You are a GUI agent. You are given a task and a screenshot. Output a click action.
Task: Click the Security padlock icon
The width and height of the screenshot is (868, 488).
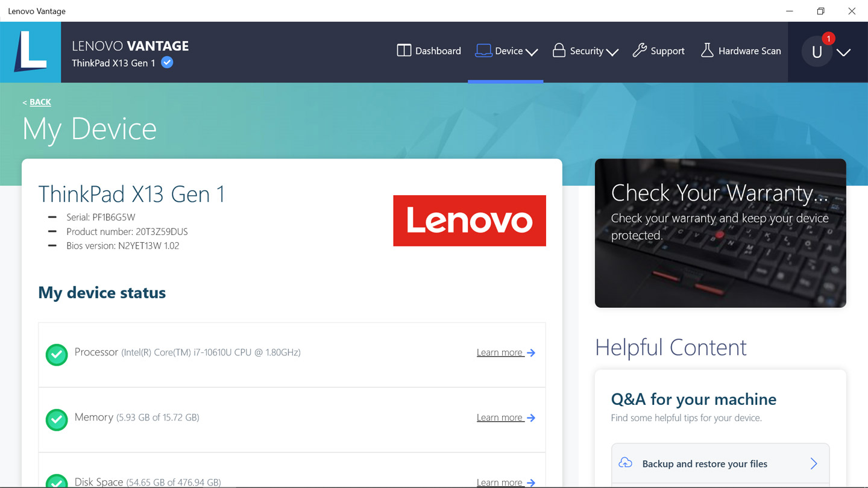559,51
